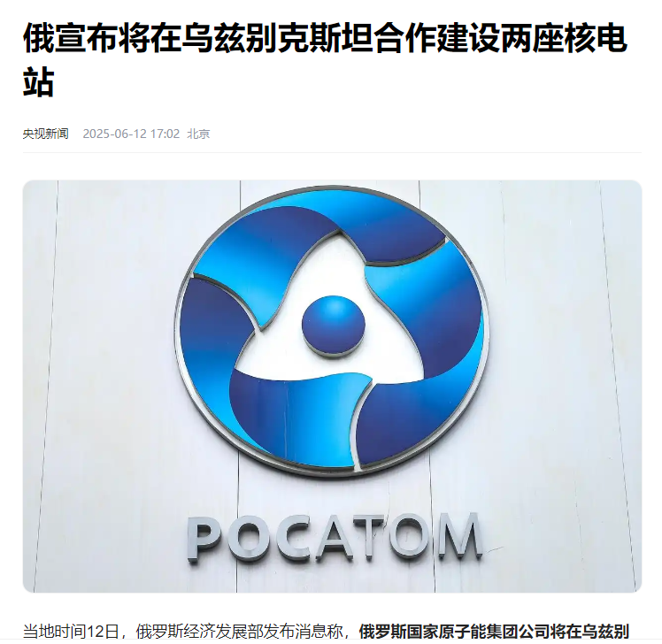Image resolution: width=662 pixels, height=644 pixels.
Task: Click the center sphere of the logo
Action: point(334,326)
